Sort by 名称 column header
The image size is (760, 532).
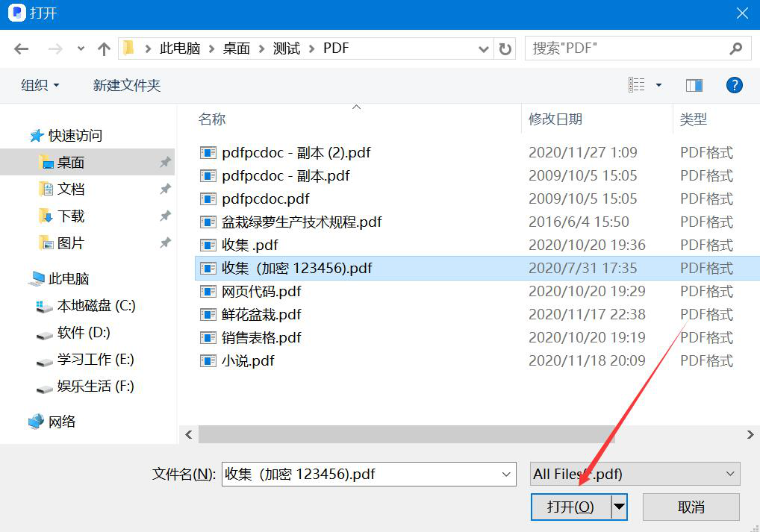[212, 119]
